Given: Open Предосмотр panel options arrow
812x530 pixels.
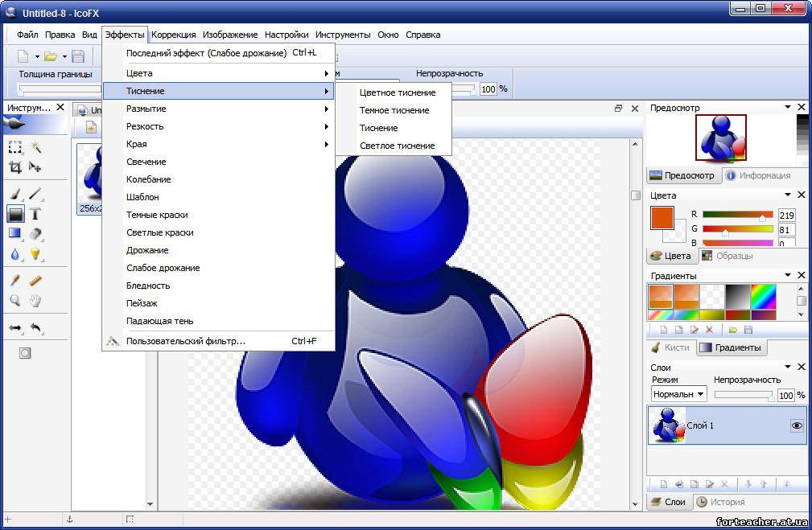Looking at the screenshot, I should (788, 107).
